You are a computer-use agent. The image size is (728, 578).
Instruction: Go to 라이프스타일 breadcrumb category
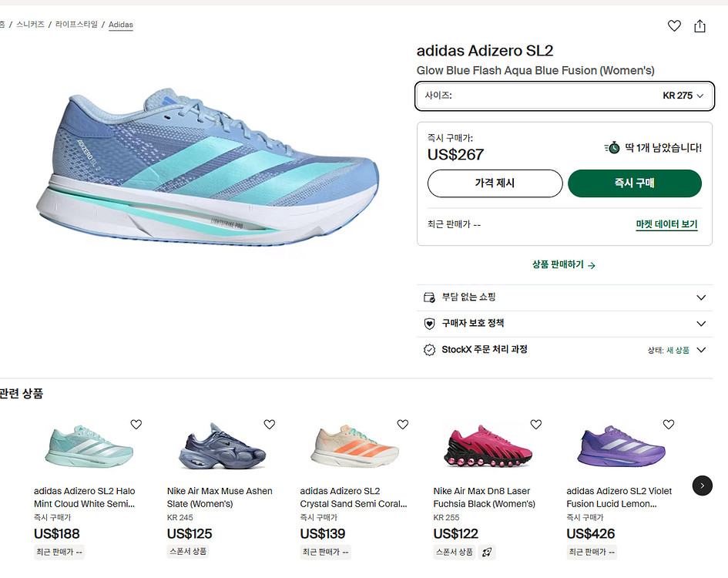pyautogui.click(x=76, y=25)
